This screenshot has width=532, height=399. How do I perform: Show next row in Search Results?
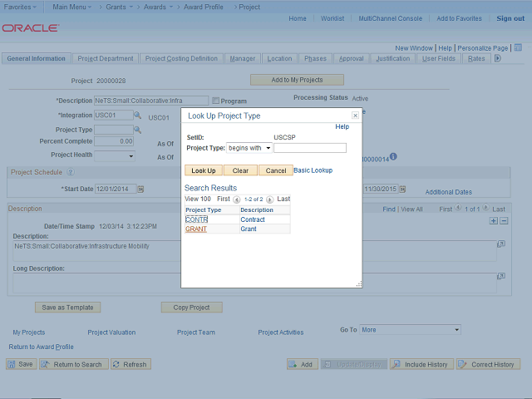(x=270, y=199)
